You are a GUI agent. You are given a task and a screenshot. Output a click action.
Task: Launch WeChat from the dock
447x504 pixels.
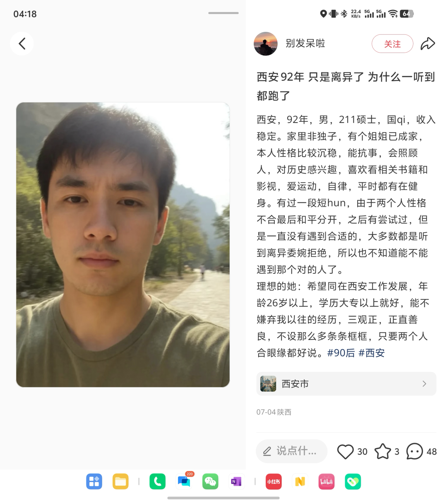coord(210,481)
